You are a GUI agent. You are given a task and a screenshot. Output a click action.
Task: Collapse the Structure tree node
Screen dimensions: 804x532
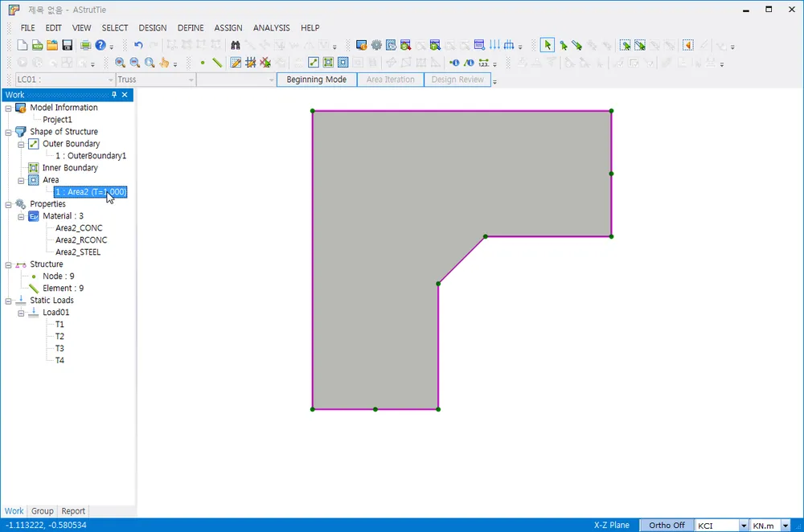click(8, 265)
